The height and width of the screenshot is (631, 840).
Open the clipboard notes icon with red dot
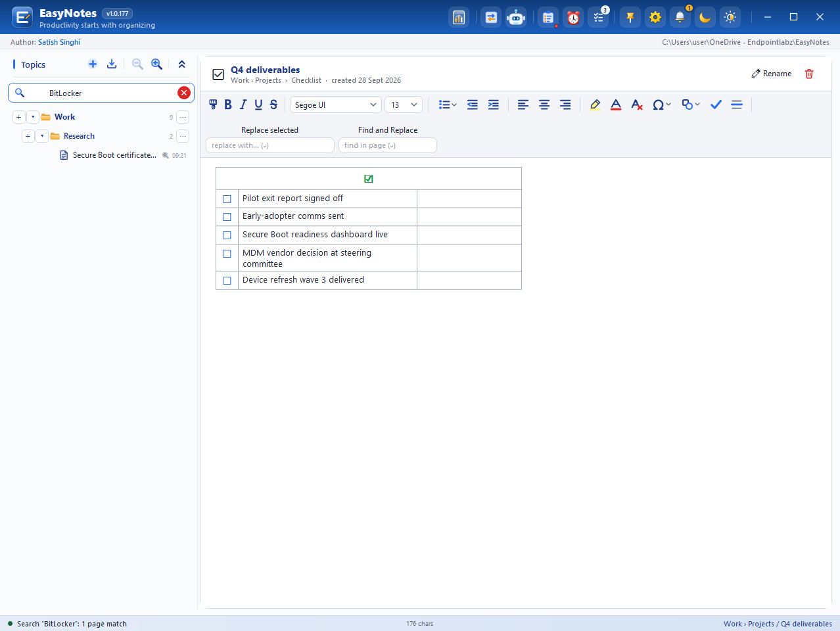tap(548, 18)
